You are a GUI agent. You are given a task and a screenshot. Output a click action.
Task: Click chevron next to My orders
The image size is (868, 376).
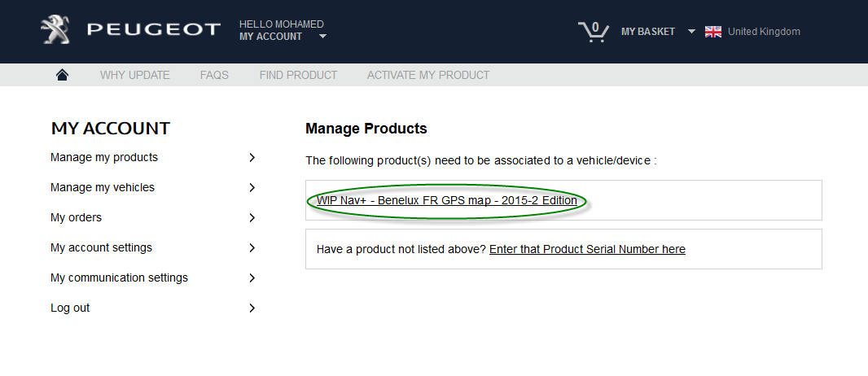point(252,218)
